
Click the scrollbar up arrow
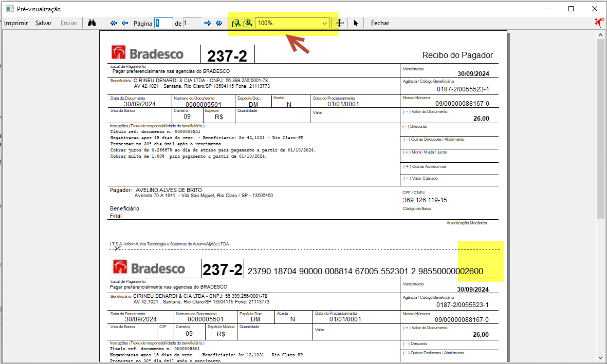600,35
